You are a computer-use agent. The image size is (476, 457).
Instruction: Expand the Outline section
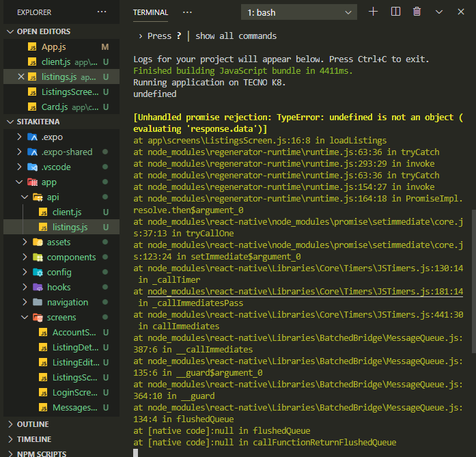coord(33,424)
